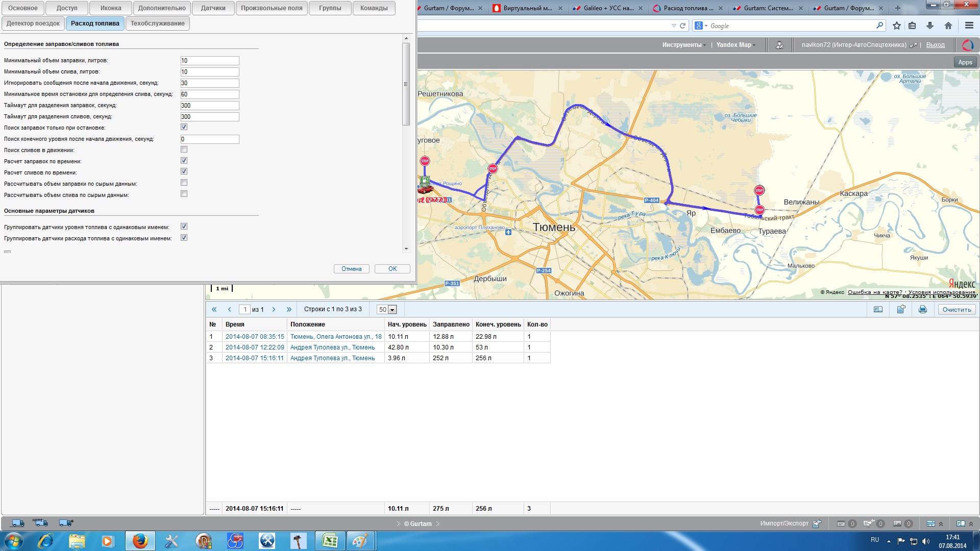This screenshot has height=551, width=980.
Task: Click the Отмена button
Action: [351, 268]
